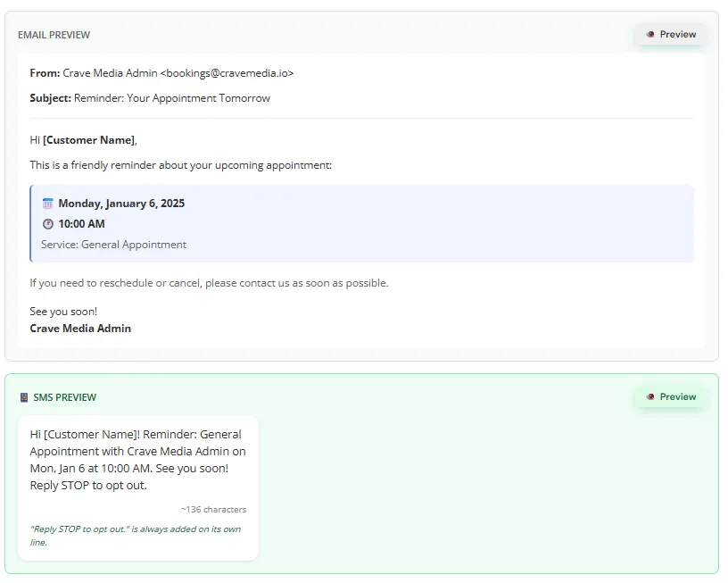Open the email Preview toggle
Image resolution: width=728 pixels, height=583 pixels.
[670, 34]
